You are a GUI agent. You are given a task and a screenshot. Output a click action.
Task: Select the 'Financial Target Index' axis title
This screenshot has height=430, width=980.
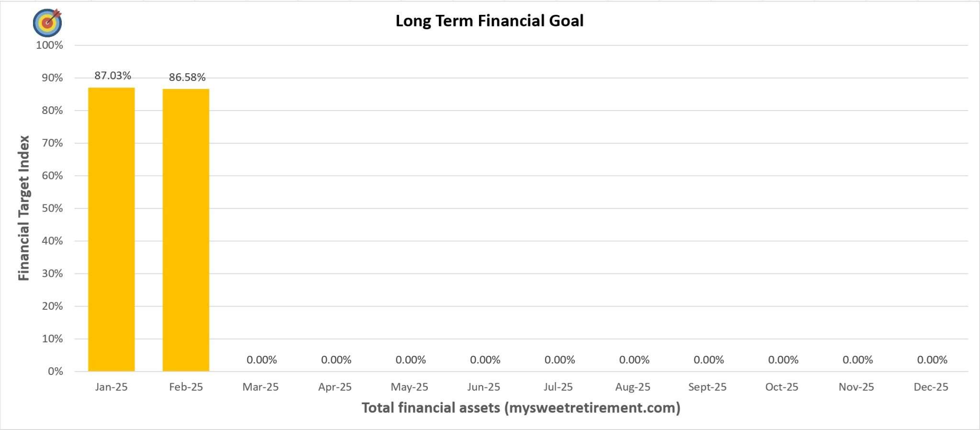click(x=23, y=208)
